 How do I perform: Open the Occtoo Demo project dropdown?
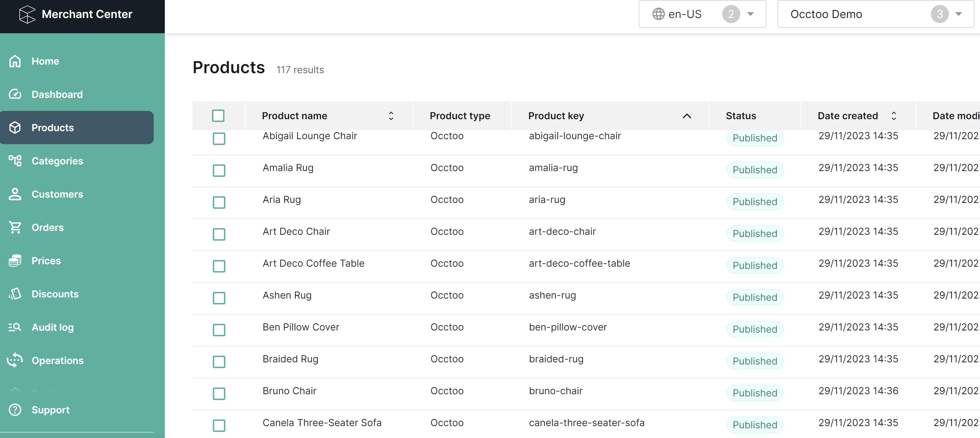click(959, 14)
